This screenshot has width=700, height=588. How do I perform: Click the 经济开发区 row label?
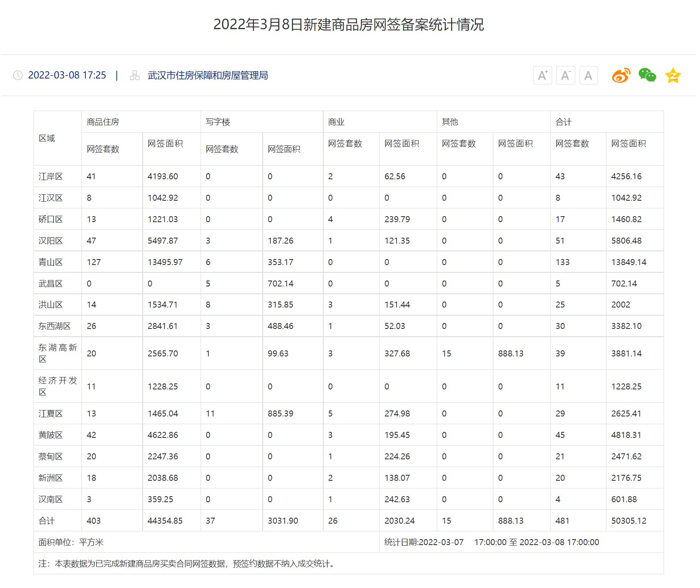[57, 386]
